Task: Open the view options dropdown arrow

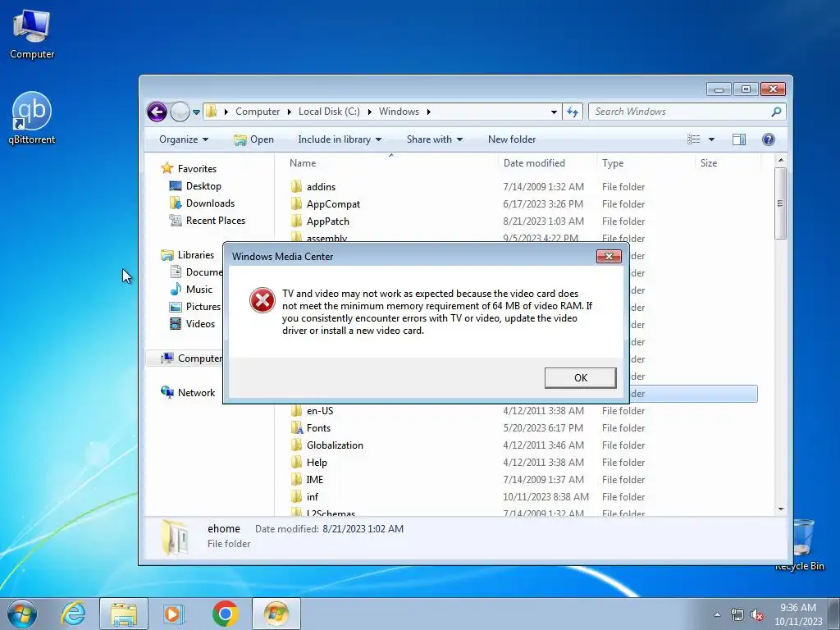Action: pos(711,139)
